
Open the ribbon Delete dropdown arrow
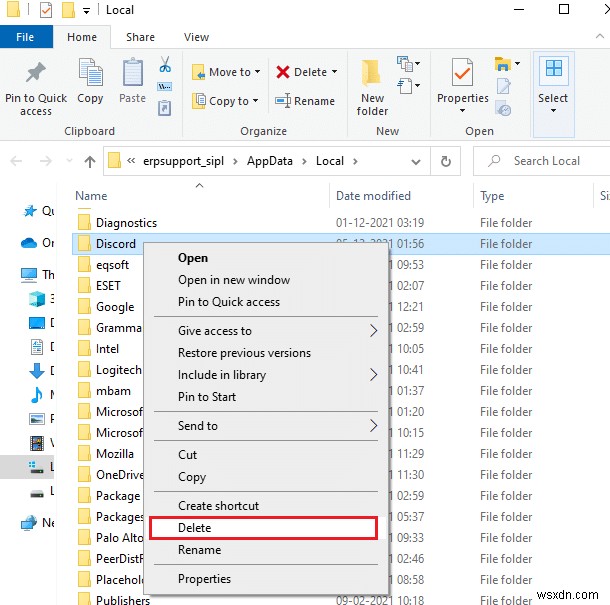(x=334, y=72)
